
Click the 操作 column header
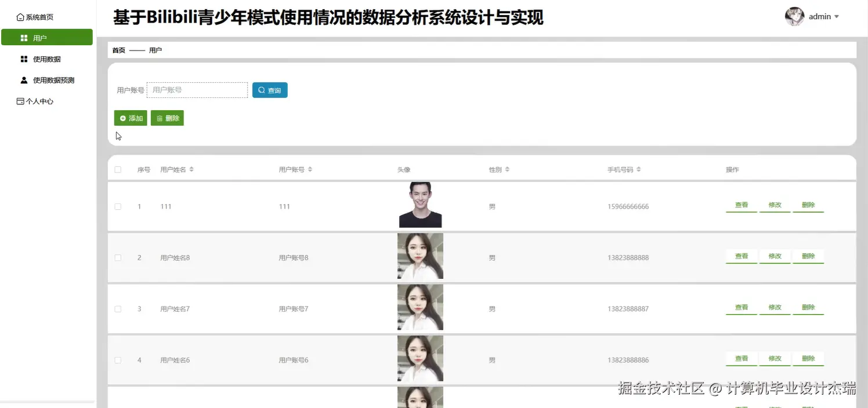[732, 170]
